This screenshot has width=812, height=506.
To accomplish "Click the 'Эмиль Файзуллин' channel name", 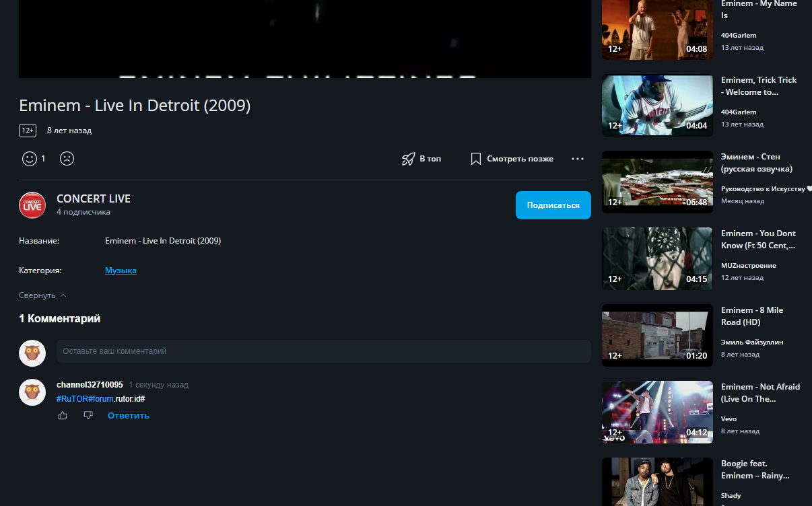I will pyautogui.click(x=752, y=342).
